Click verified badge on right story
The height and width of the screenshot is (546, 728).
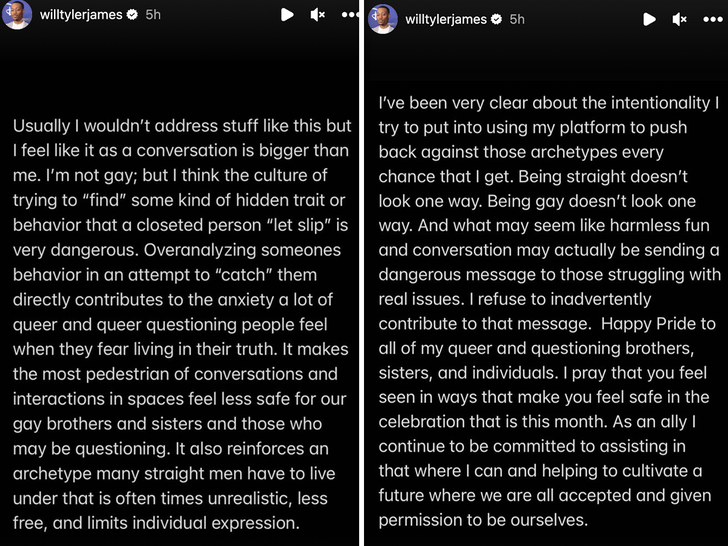[497, 19]
